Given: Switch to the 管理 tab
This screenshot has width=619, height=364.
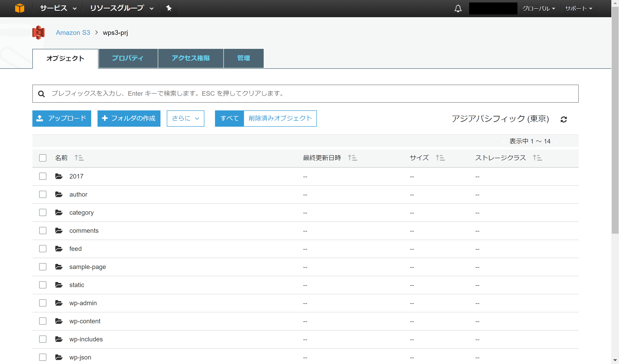Looking at the screenshot, I should 244,58.
